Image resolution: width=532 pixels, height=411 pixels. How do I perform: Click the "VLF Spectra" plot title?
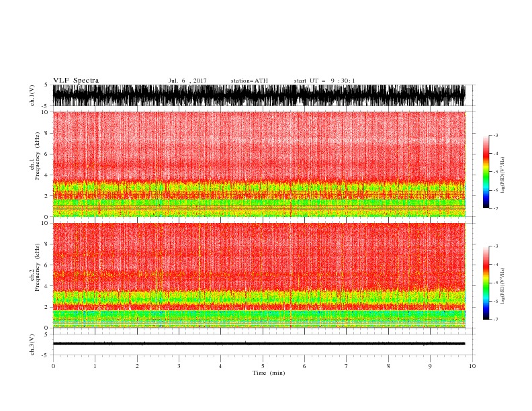(x=76, y=81)
